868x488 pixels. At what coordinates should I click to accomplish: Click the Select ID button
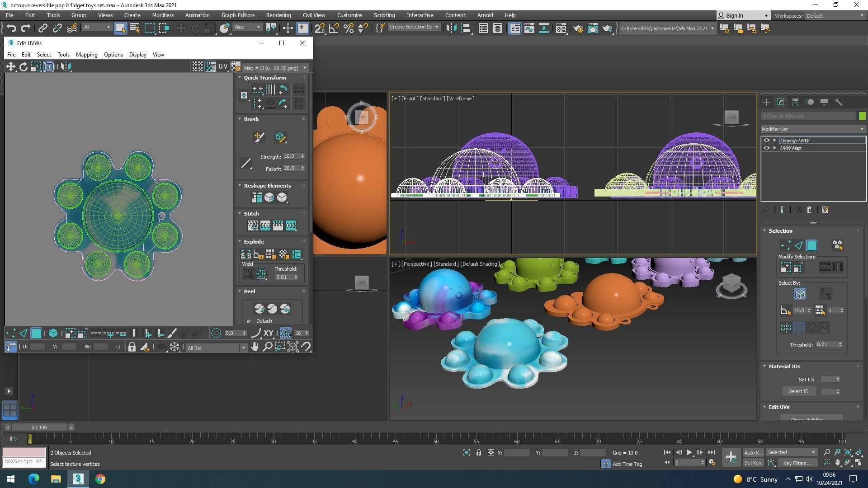coord(798,391)
